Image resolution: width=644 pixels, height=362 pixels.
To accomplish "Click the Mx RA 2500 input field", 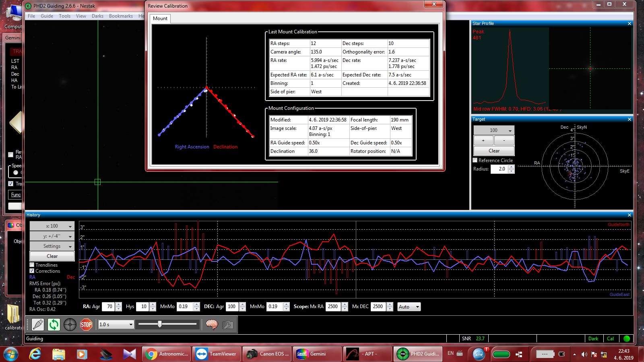I will pos(334,307).
